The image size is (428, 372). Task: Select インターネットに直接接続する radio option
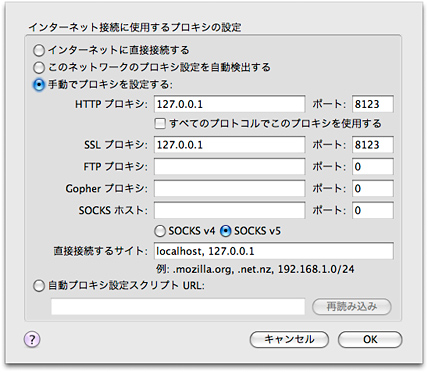pos(39,50)
